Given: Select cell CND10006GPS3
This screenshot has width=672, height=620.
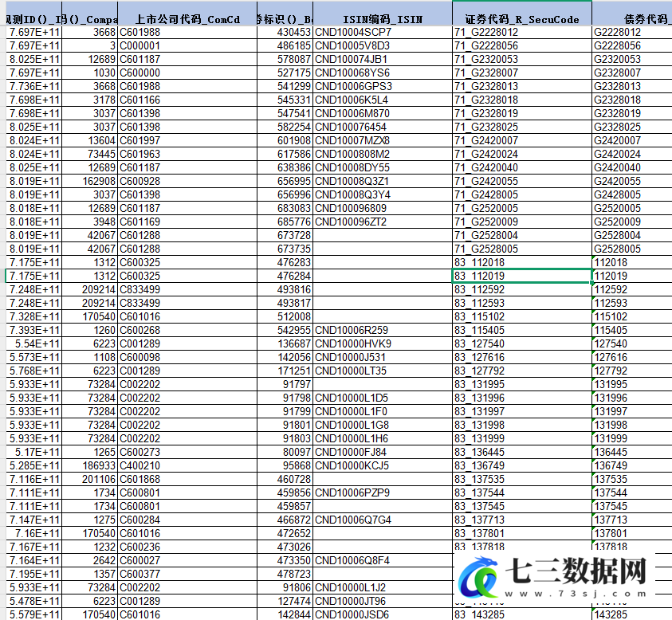Looking at the screenshot, I should [x=383, y=87].
